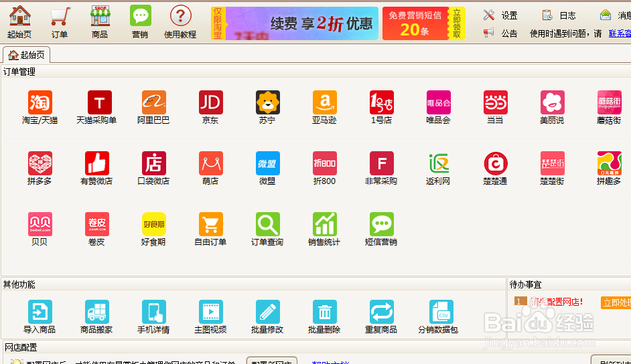Open 导入商品 import icon

(x=40, y=317)
